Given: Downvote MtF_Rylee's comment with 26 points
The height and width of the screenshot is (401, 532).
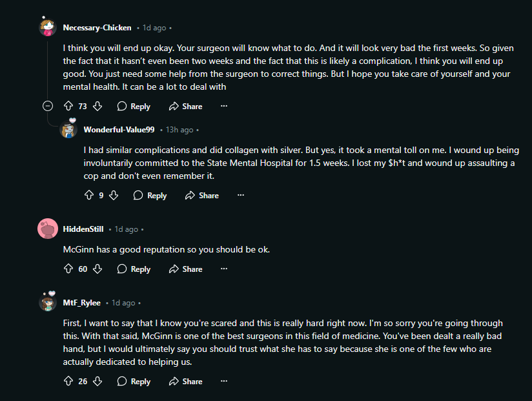Looking at the screenshot, I should tap(97, 382).
